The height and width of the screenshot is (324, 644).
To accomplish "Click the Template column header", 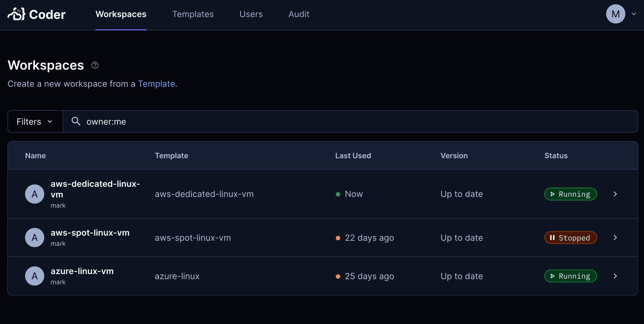I will click(172, 156).
